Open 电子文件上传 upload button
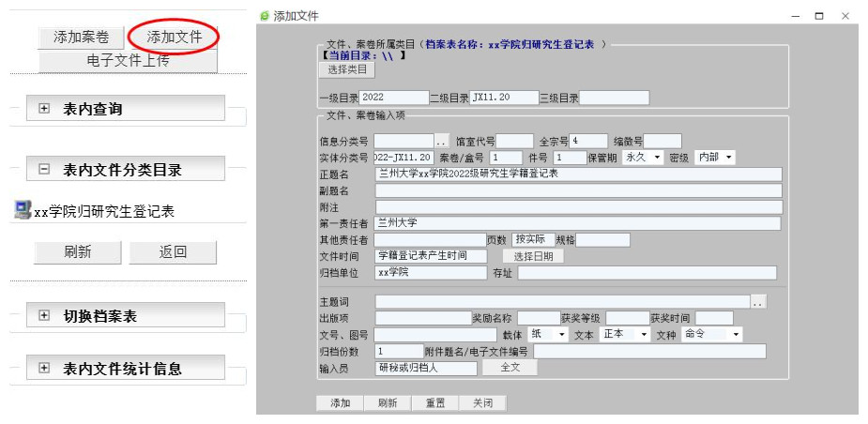Screen dimensions: 868x424 [128, 61]
